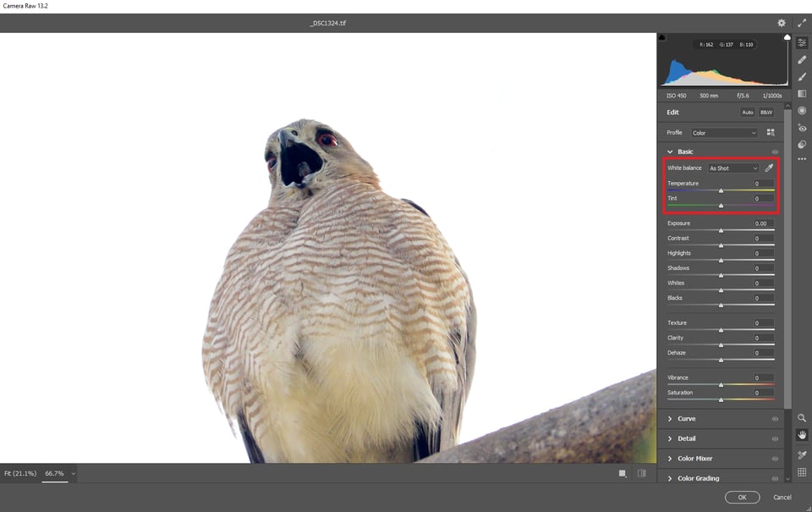Click the Temperature slider handle
This screenshot has height=512, width=812.
721,190
